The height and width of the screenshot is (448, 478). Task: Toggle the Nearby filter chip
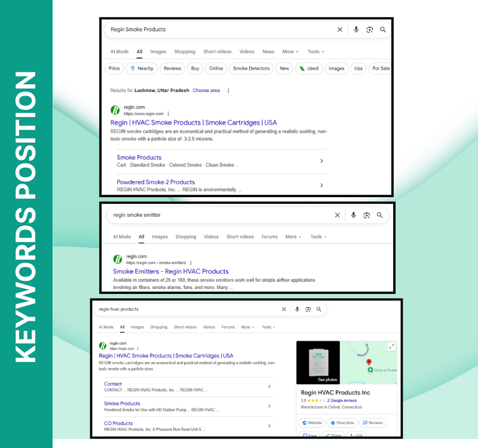[142, 69]
